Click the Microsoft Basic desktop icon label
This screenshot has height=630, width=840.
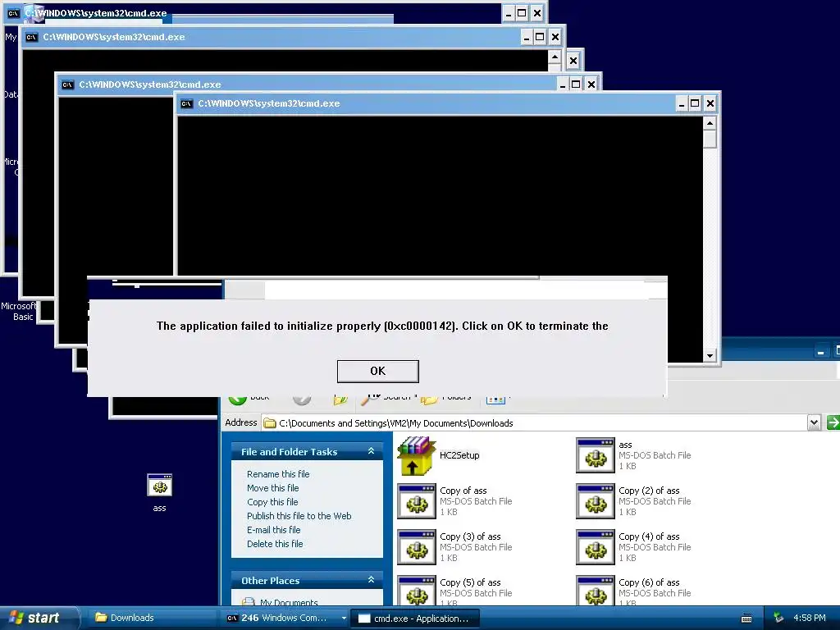(x=19, y=311)
